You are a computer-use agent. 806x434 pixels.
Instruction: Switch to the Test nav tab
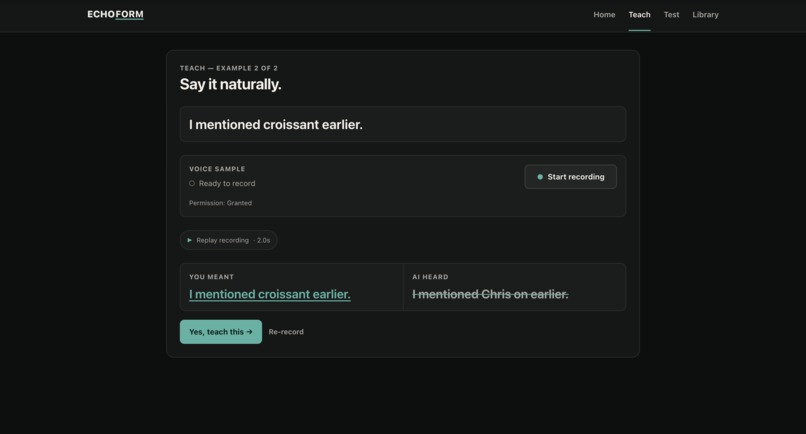tap(671, 14)
